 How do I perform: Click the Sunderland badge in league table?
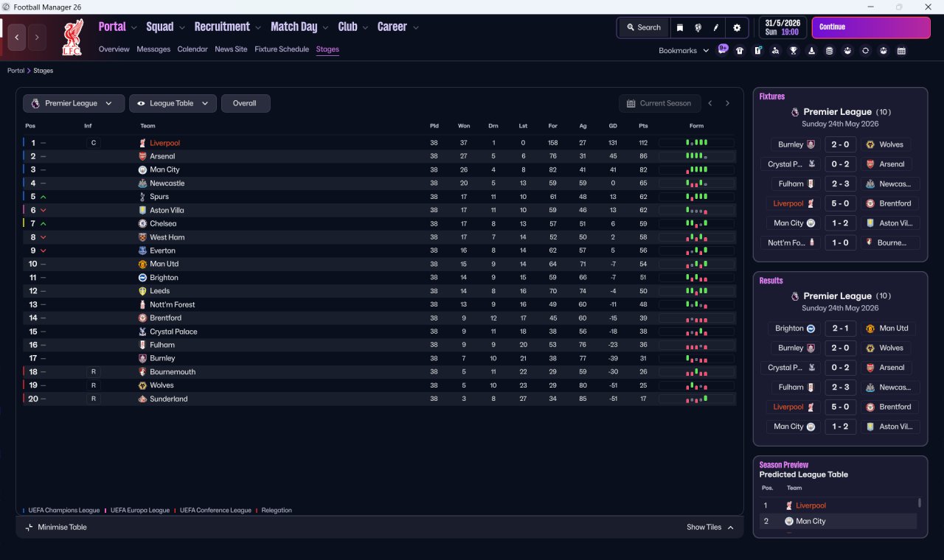pos(143,399)
